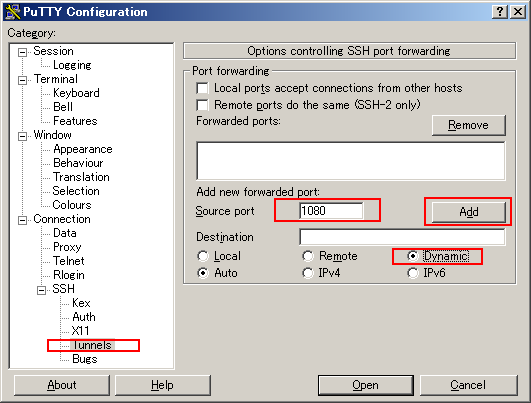This screenshot has width=531, height=403.
Task: Collapse the SSH tree node
Action: point(41,290)
